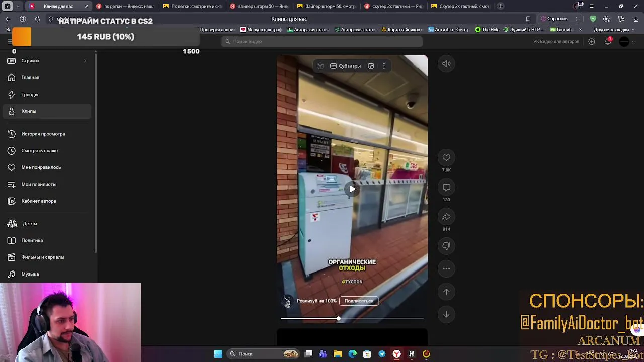Open the clip comments
Image resolution: width=644 pixels, height=362 pixels.
point(446,188)
